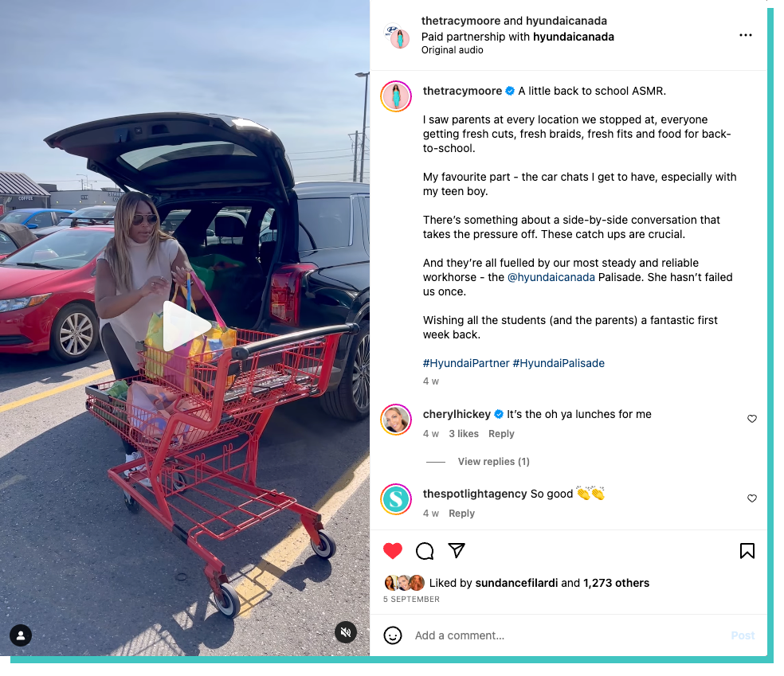Image resolution: width=784 pixels, height=676 pixels.
Task: Show tagged people icon on video
Action: tap(21, 635)
